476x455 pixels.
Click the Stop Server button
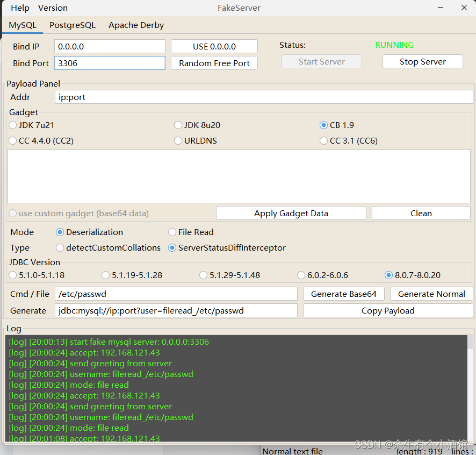423,62
